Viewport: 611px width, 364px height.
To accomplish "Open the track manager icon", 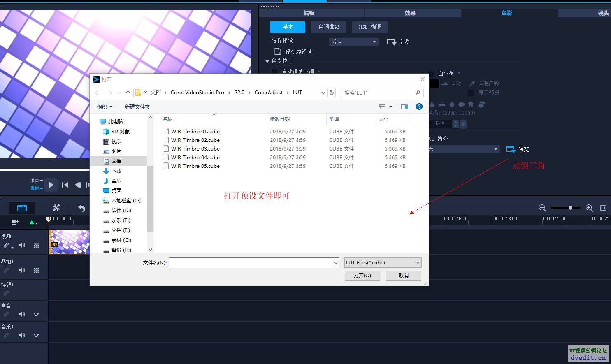I will [15, 223].
